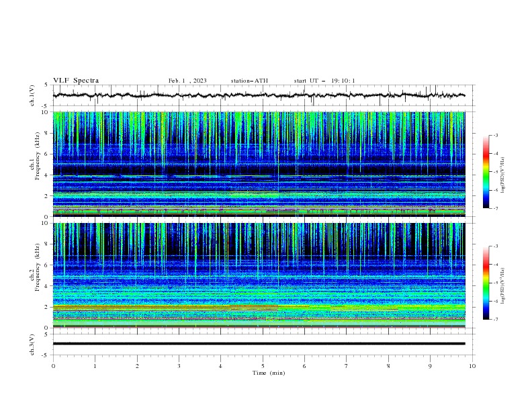The image size is (532, 411).
Task: Click time axis tick label "3"
Action: [179, 366]
